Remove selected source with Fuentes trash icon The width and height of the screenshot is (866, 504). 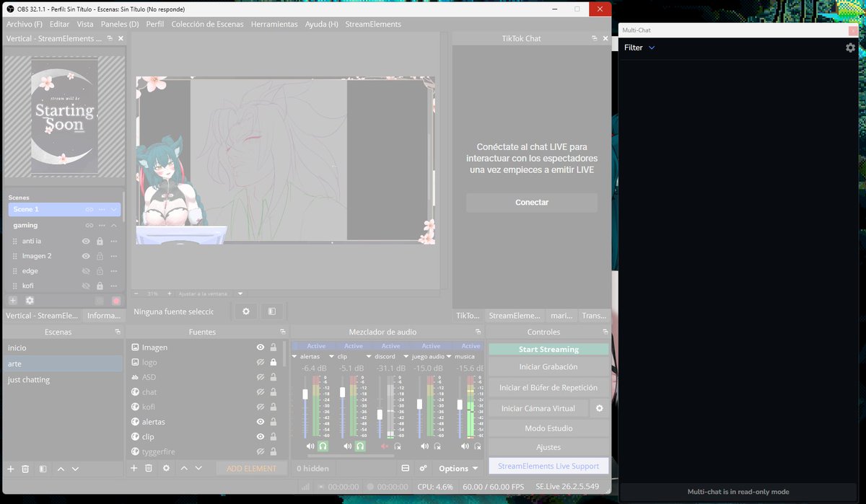(149, 469)
